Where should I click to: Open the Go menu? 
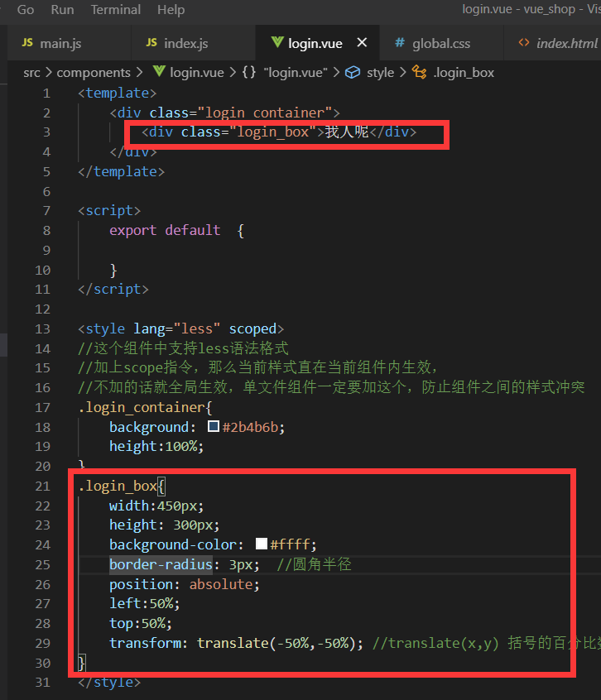(x=26, y=9)
